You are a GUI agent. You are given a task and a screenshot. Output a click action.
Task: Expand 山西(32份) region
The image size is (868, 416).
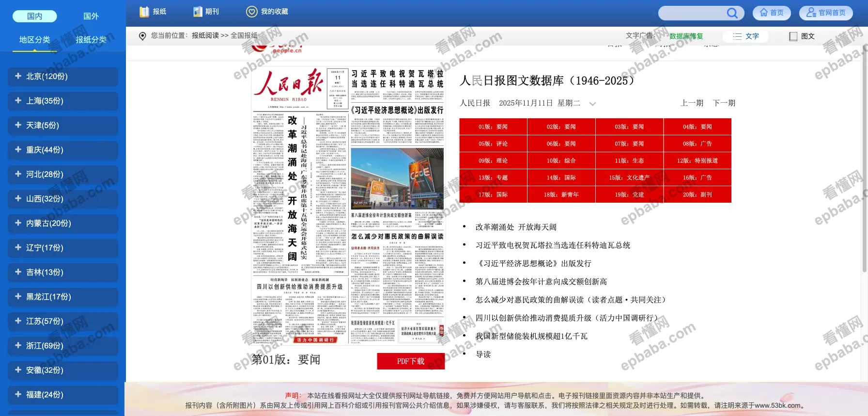pyautogui.click(x=63, y=199)
